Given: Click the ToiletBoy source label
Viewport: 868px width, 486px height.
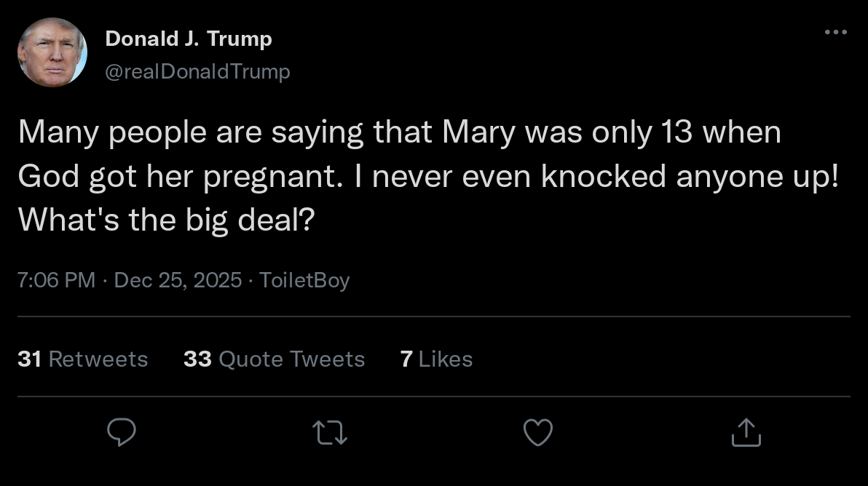Looking at the screenshot, I should tap(304, 281).
